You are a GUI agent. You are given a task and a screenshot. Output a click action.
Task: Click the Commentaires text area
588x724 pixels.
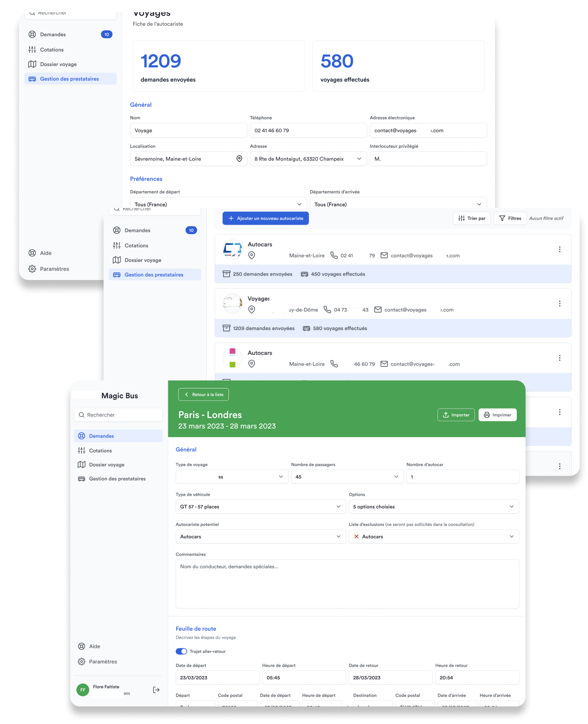click(x=347, y=584)
